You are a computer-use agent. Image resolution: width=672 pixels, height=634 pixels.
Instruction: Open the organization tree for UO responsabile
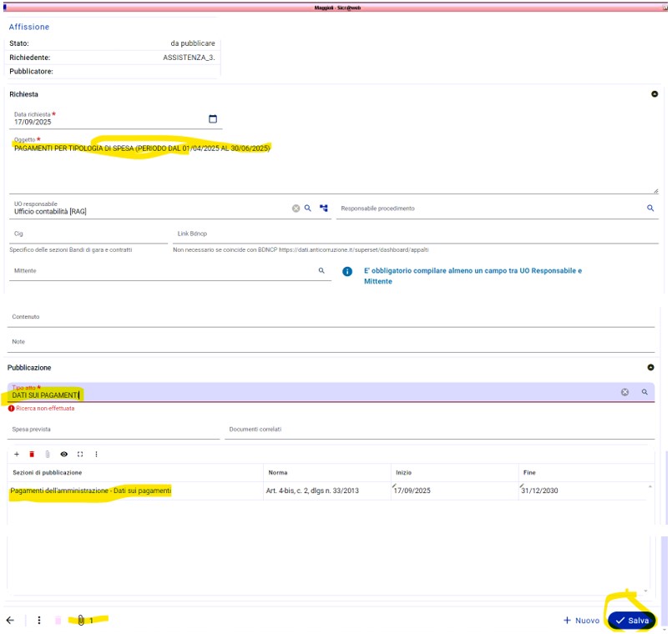coord(324,209)
